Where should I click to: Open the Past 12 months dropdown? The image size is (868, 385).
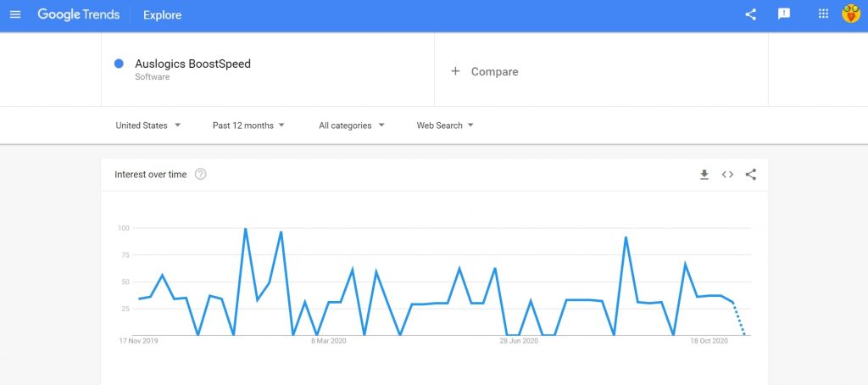click(x=248, y=126)
